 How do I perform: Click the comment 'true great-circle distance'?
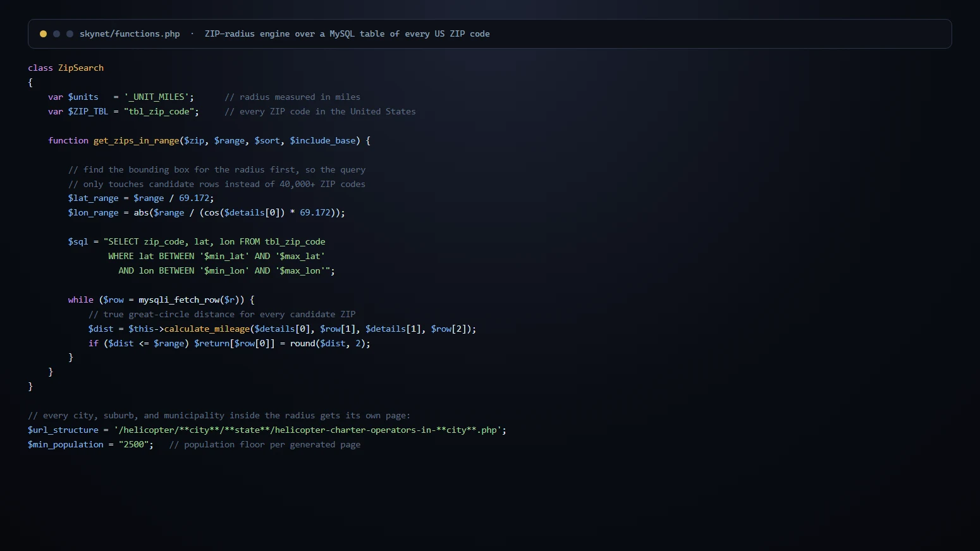(x=222, y=314)
